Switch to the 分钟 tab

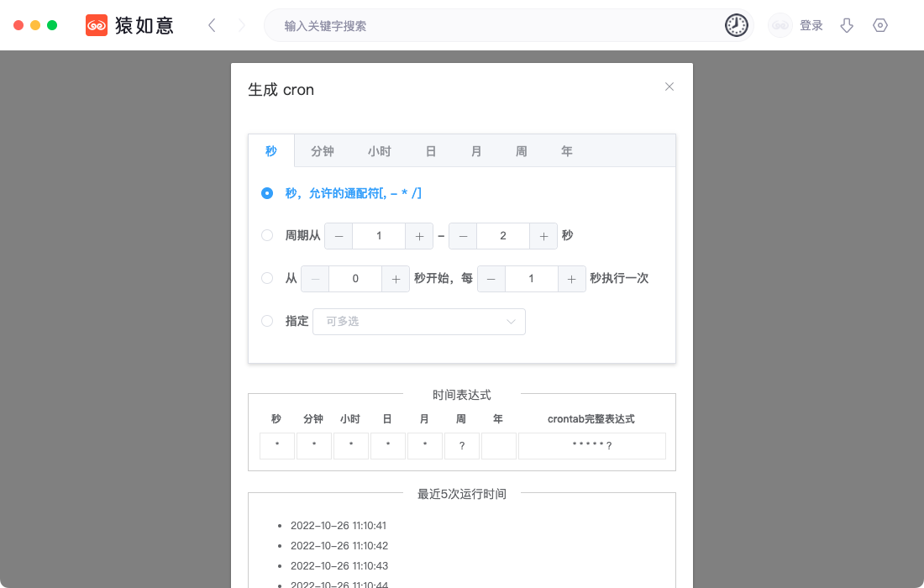pyautogui.click(x=323, y=151)
